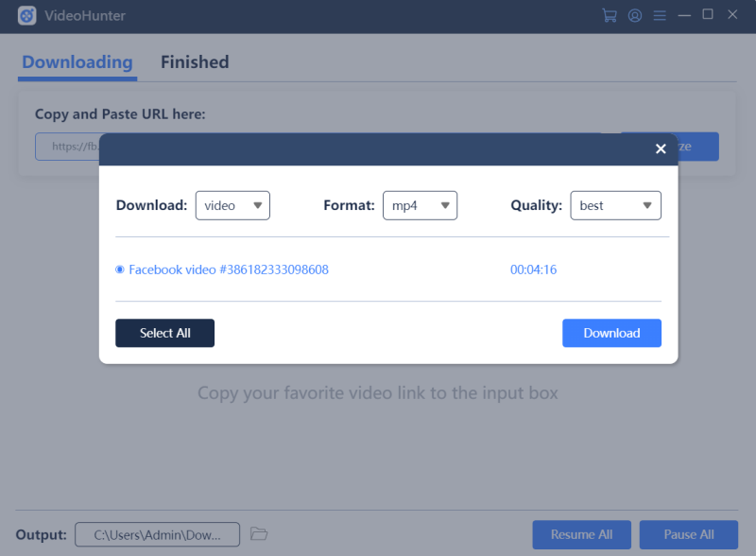Open the Format dropdown showing mp4
Screen dimensions: 756x556
point(420,205)
